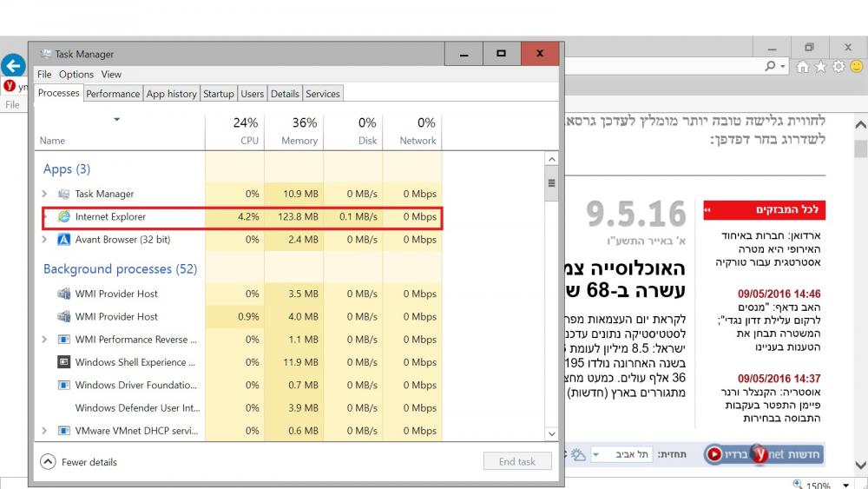The height and width of the screenshot is (489, 868).
Task: Click the browser home icon
Action: click(802, 67)
